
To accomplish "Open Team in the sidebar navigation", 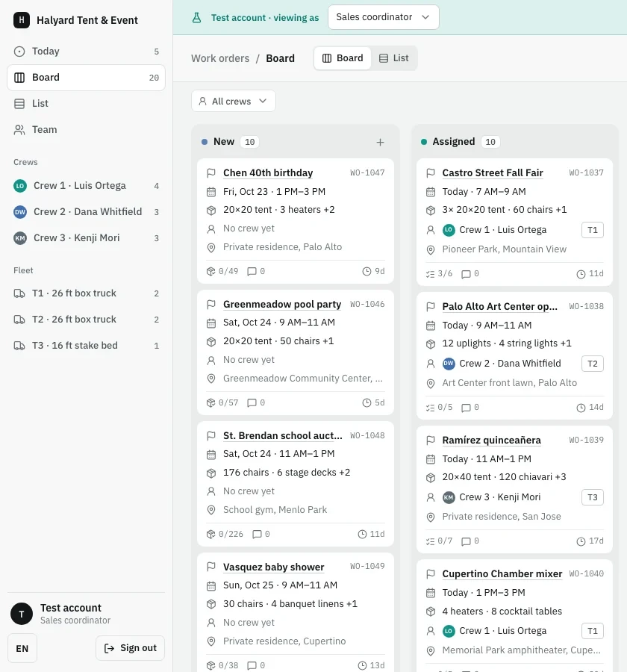I will click(x=86, y=130).
